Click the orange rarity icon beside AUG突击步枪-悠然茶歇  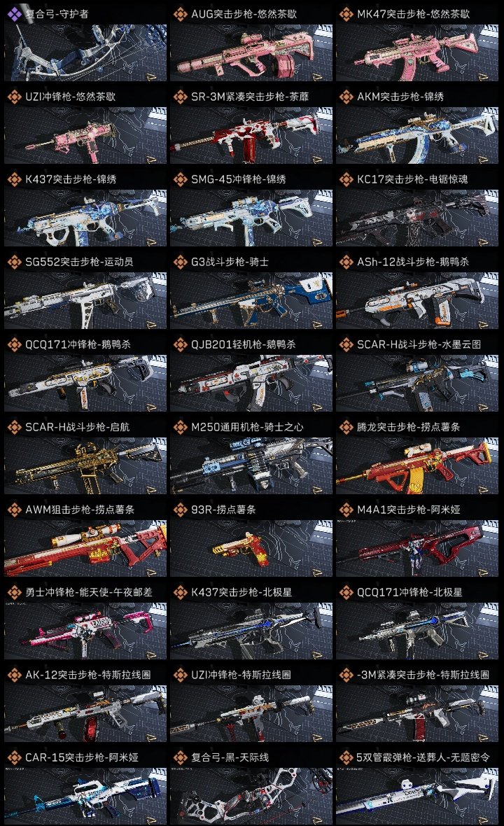[180, 14]
